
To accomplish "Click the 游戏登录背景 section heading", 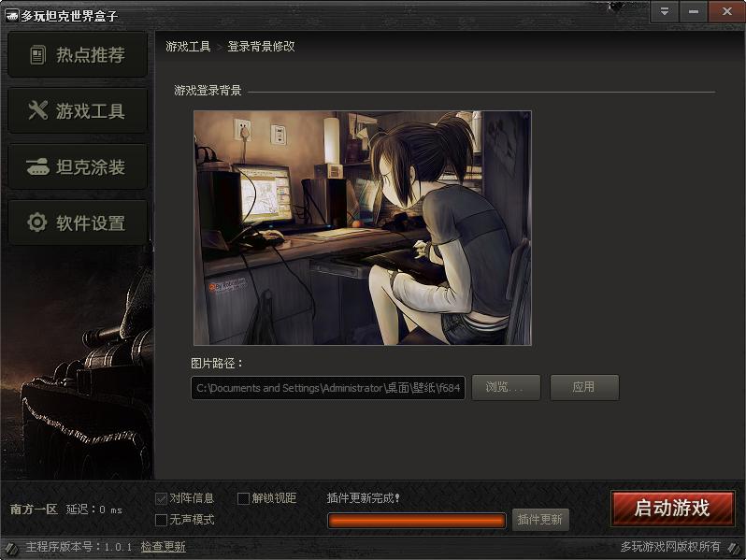I will point(208,91).
